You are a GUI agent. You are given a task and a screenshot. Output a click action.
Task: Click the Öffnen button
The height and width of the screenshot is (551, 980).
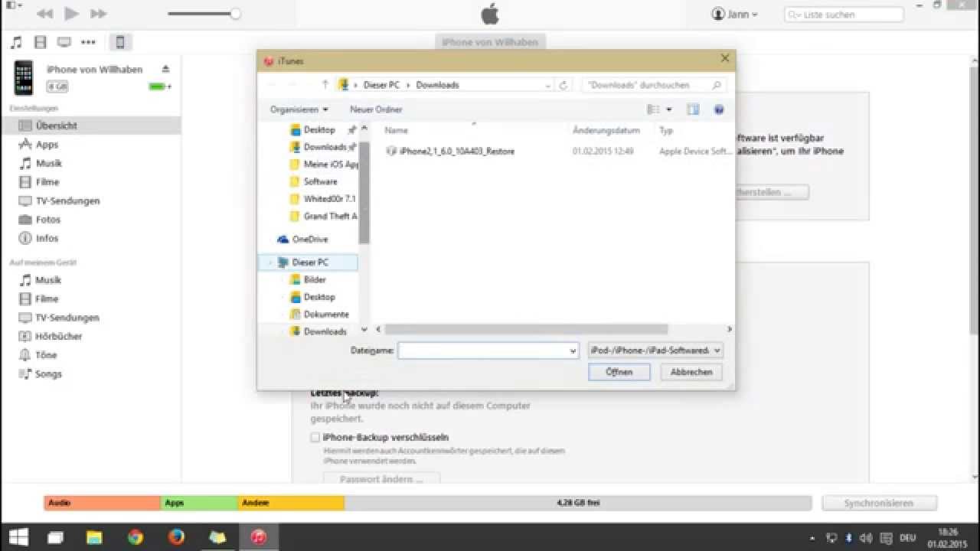619,372
